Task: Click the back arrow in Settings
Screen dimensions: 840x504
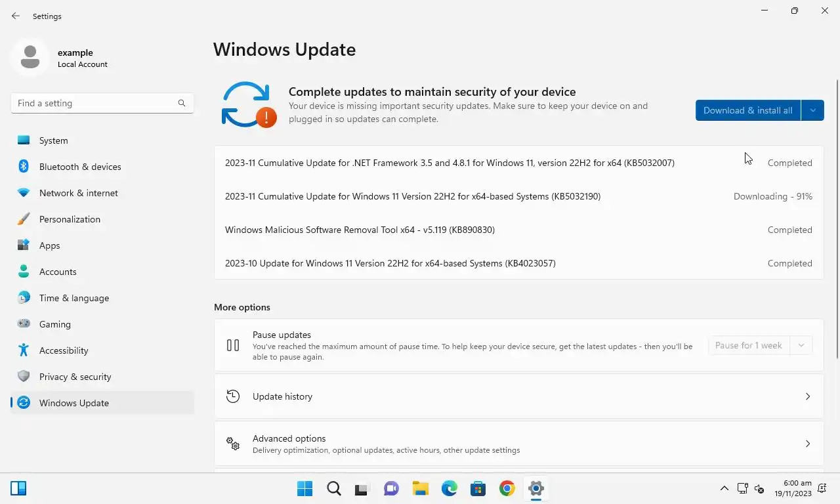Action: [x=16, y=16]
